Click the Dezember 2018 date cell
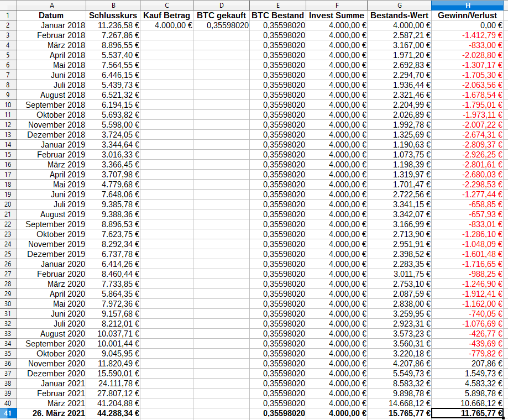The width and height of the screenshot is (508, 420). 51,135
